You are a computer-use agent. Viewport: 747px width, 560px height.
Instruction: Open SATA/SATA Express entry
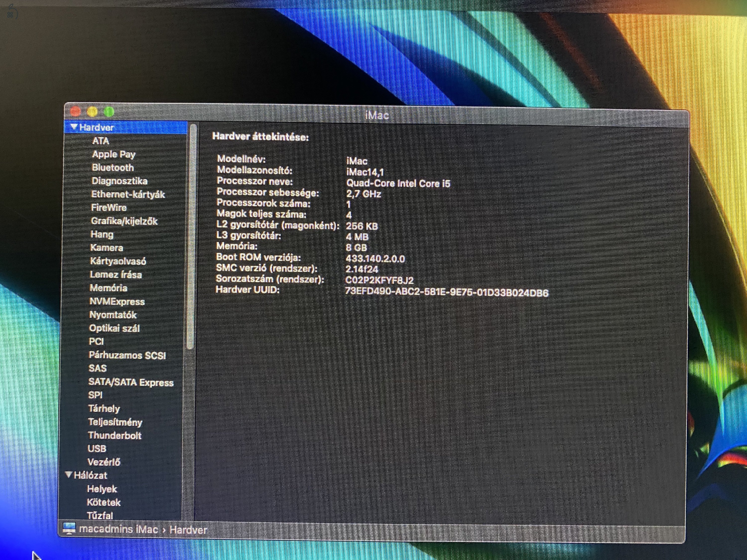tap(131, 382)
